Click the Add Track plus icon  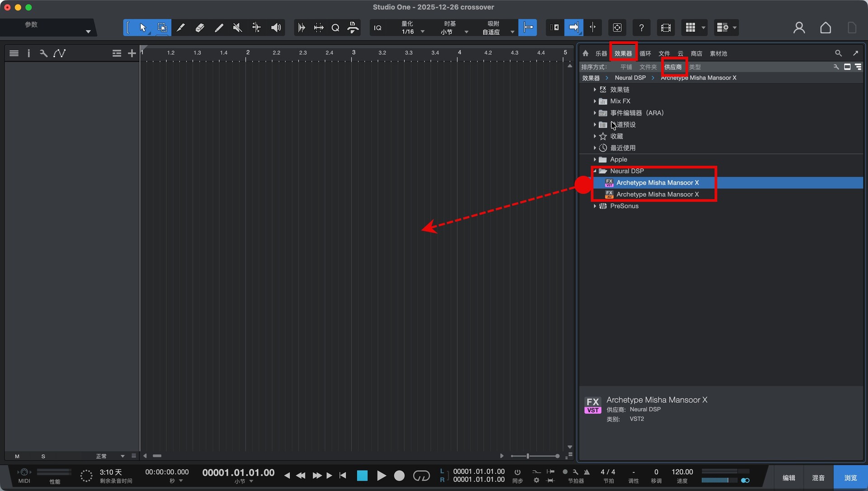(x=132, y=53)
